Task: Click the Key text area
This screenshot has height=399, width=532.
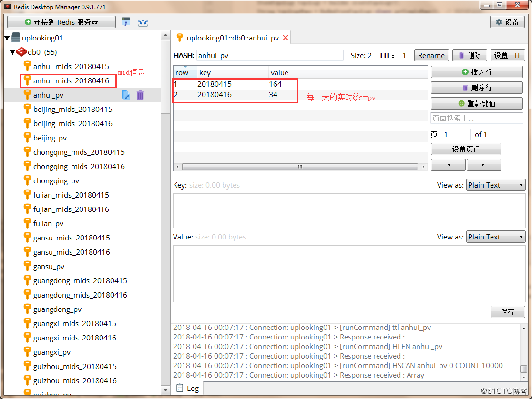Action: point(349,211)
